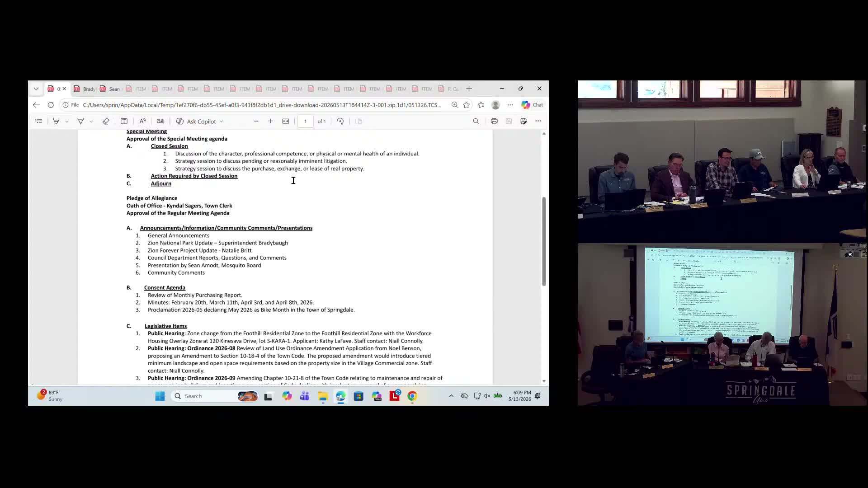The width and height of the screenshot is (868, 488).
Task: Go back in Edge
Action: tap(36, 105)
